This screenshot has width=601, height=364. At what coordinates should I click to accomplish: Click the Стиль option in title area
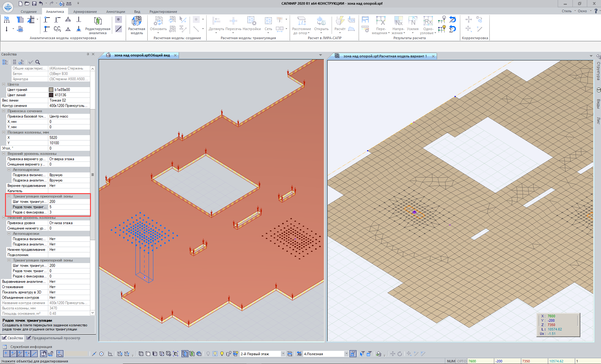point(566,11)
